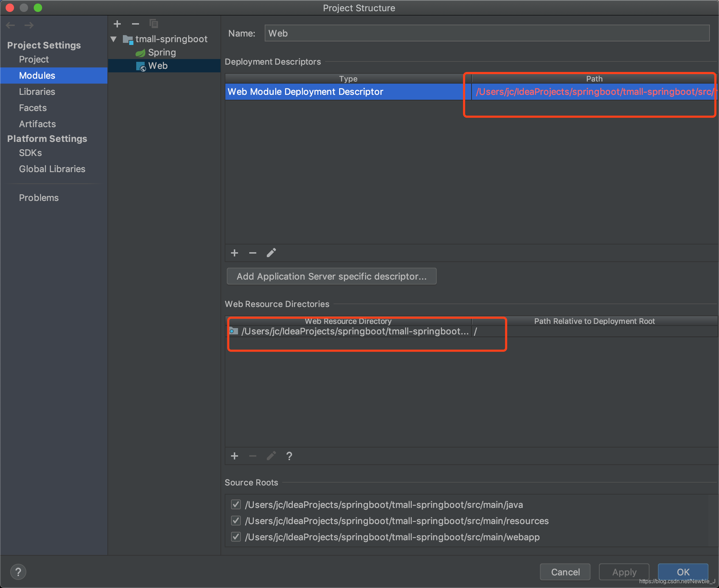
Task: Click the add deployment descriptor icon
Action: 235,253
